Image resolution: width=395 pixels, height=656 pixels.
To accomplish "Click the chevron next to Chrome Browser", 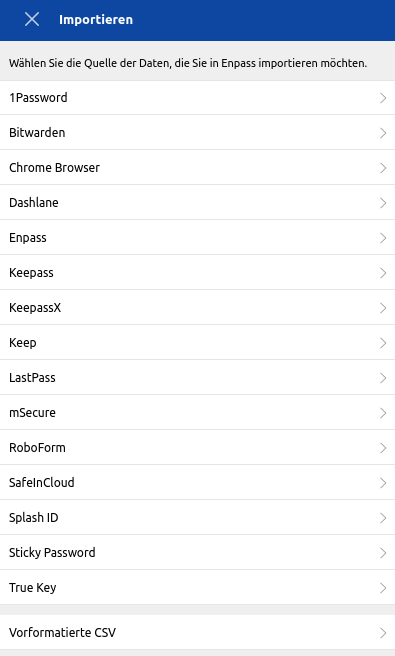I will (x=383, y=168).
